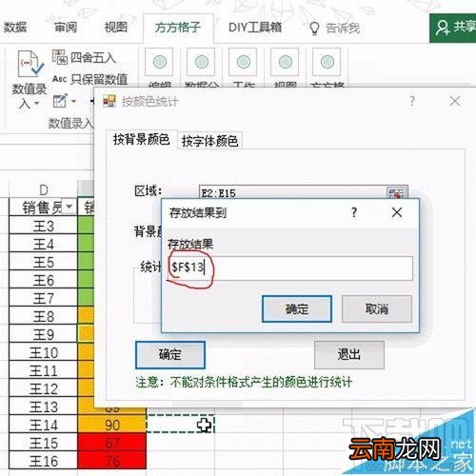Select cell 王12
The image size is (476, 476).
point(44,388)
